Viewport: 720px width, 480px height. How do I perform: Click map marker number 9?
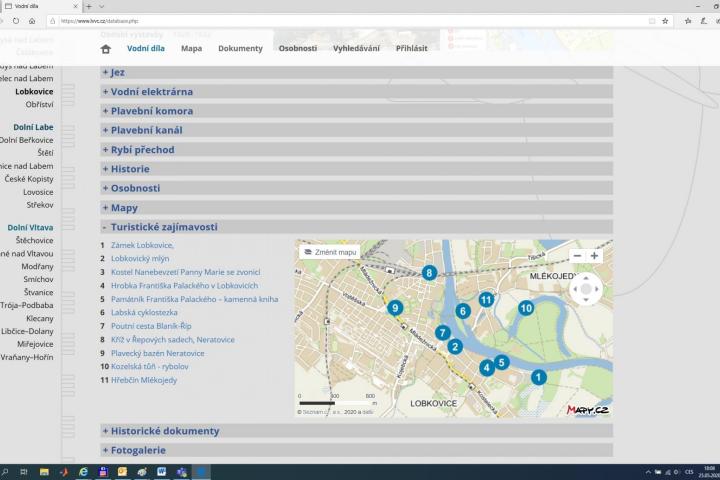tap(395, 308)
